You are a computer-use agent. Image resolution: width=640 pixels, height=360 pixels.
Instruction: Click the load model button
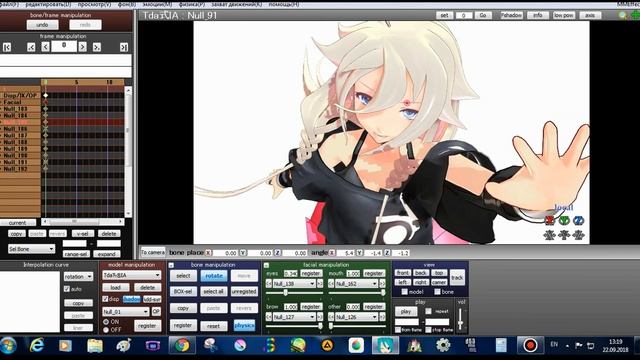[116, 287]
